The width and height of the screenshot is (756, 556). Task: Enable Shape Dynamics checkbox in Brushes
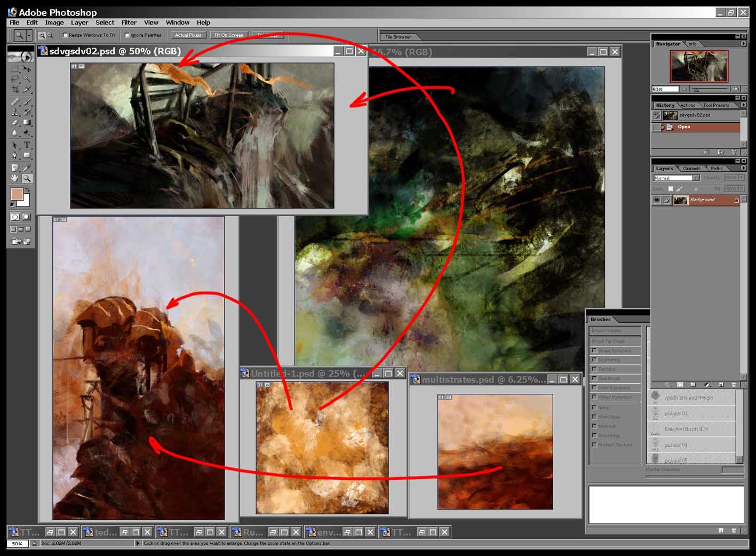click(594, 351)
